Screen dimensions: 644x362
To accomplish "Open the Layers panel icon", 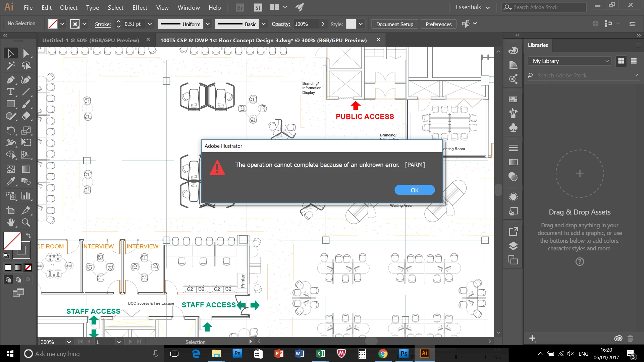I will tap(513, 246).
